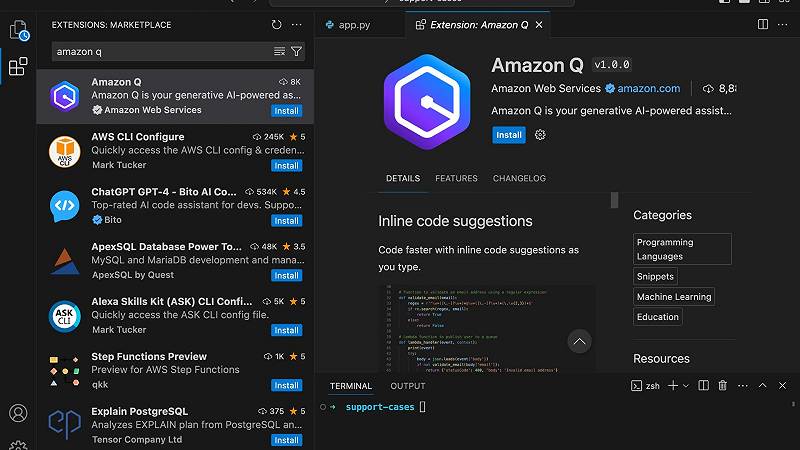The height and width of the screenshot is (450, 800).
Task: Install Amazon Q from the list
Action: [x=286, y=111]
